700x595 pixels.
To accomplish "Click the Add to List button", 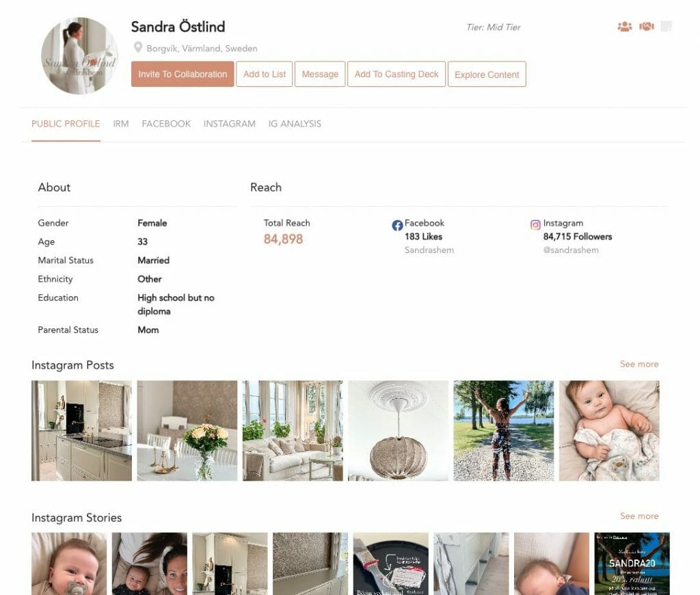I will pyautogui.click(x=265, y=74).
